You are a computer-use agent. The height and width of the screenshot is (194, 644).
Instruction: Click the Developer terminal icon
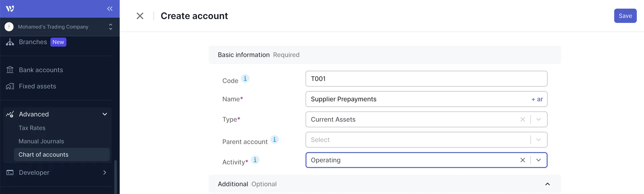(x=10, y=173)
